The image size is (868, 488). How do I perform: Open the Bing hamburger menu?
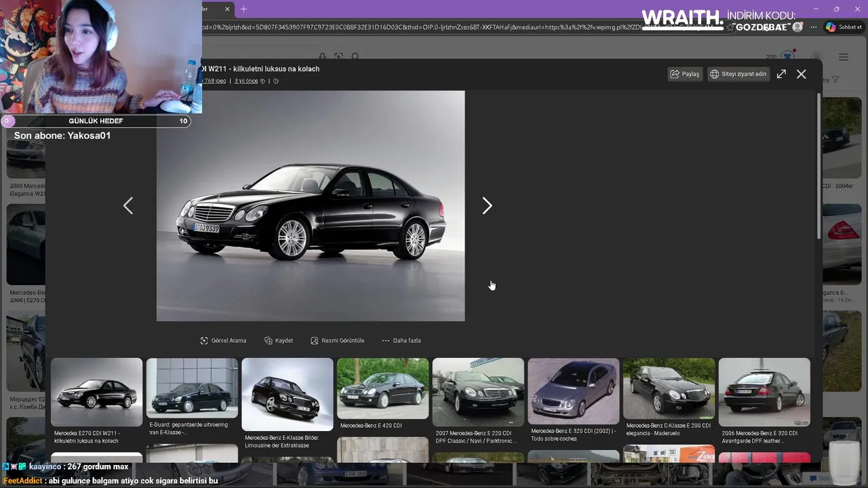tap(844, 57)
